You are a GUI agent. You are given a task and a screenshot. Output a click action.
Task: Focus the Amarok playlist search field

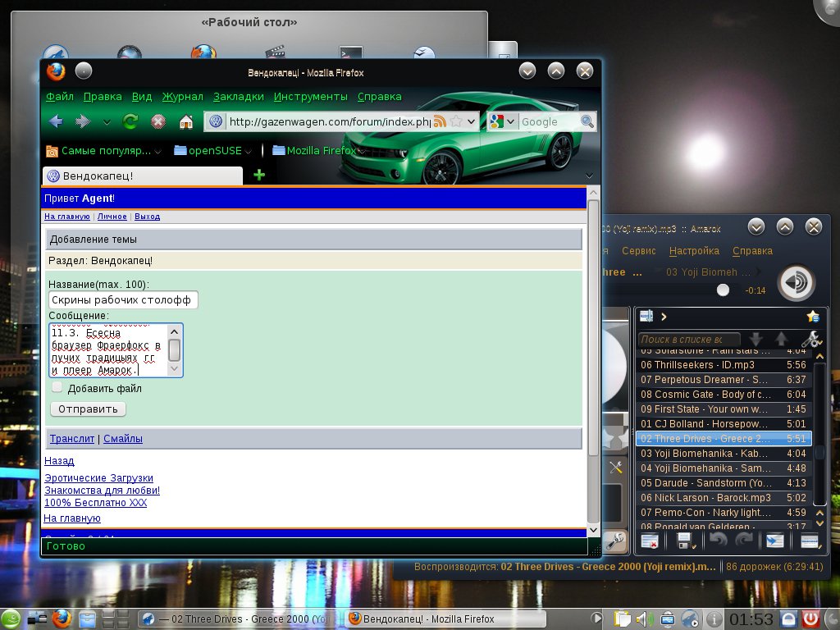tap(689, 339)
